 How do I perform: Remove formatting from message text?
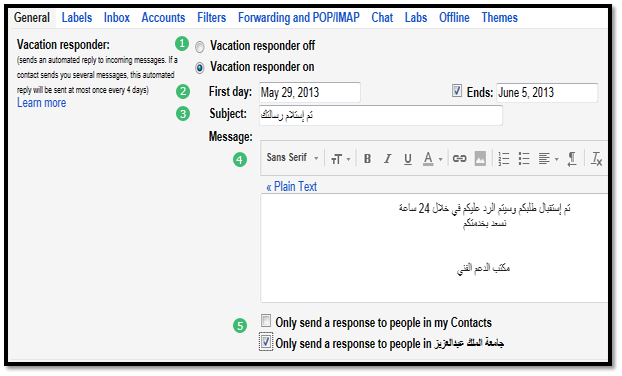click(x=596, y=159)
